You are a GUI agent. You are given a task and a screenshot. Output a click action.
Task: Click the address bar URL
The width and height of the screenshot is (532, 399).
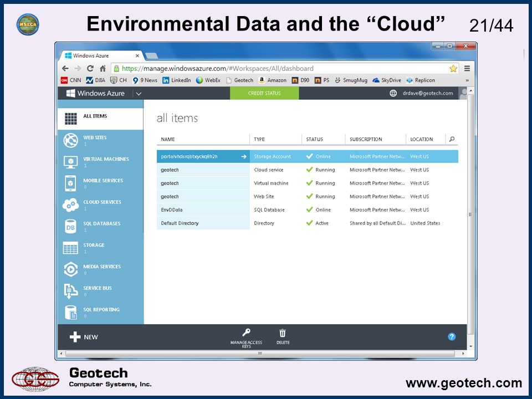(x=217, y=69)
